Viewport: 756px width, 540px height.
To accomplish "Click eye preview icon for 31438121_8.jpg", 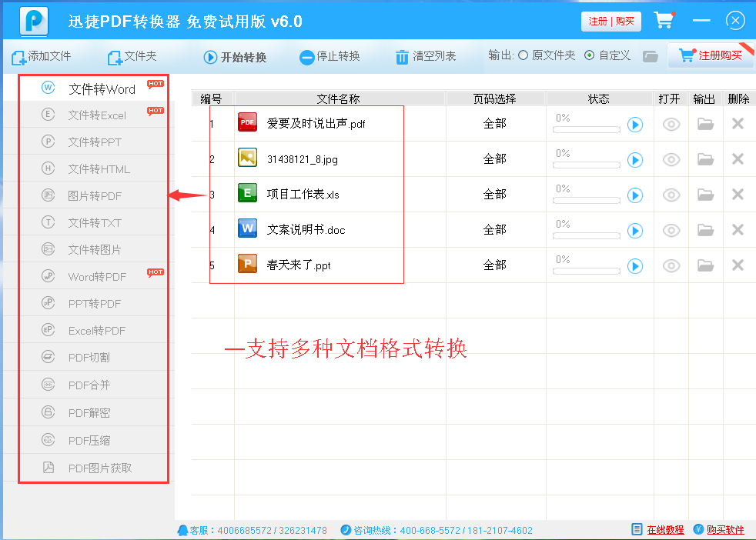I will click(x=671, y=159).
